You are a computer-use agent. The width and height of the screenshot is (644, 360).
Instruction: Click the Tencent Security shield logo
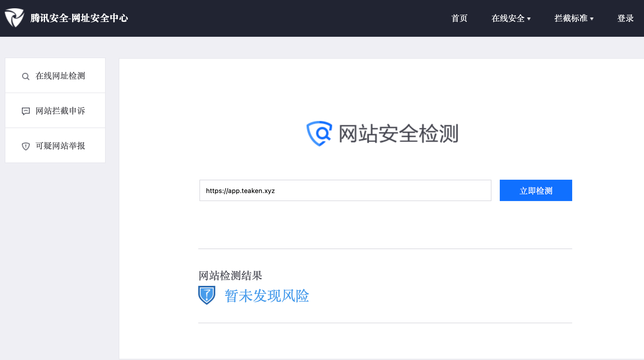[x=14, y=18]
